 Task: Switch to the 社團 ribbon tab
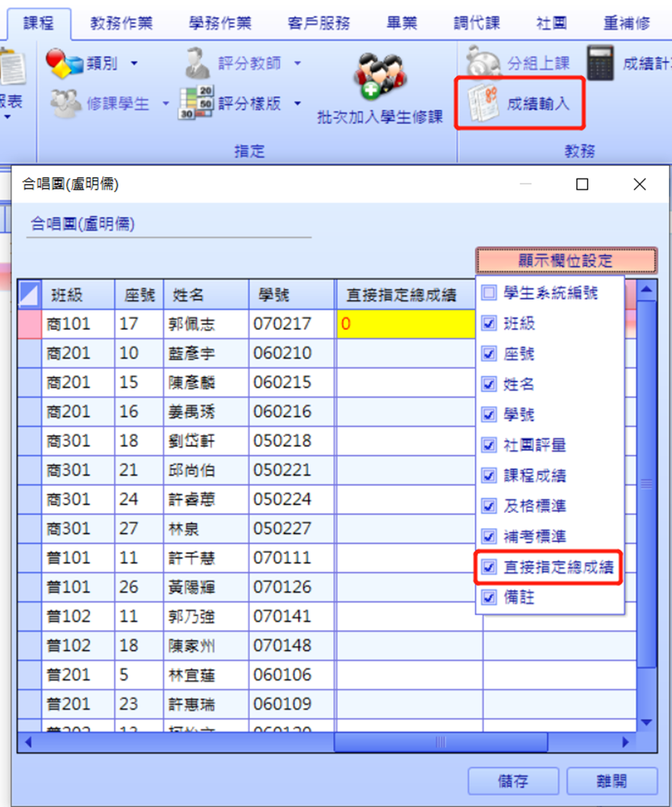tap(551, 23)
